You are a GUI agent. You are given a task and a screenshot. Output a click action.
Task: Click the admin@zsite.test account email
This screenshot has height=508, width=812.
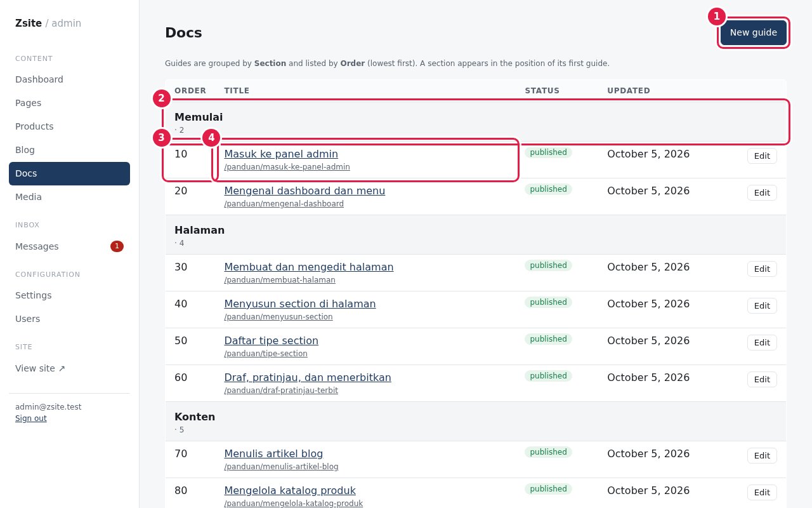(x=48, y=407)
